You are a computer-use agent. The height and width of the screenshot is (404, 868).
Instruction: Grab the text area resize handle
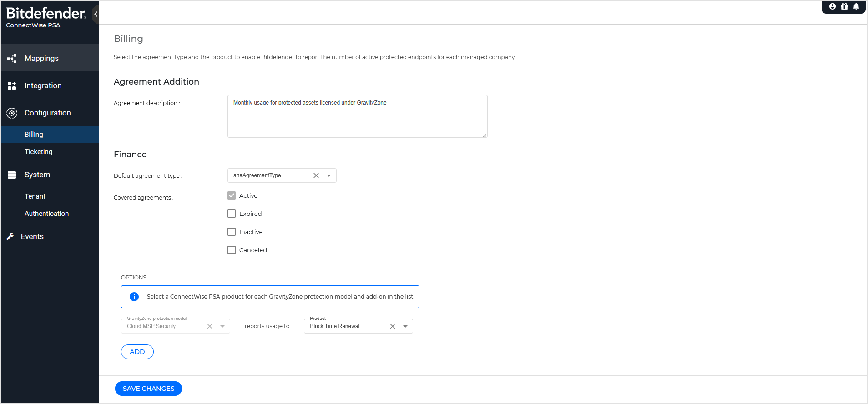[484, 135]
